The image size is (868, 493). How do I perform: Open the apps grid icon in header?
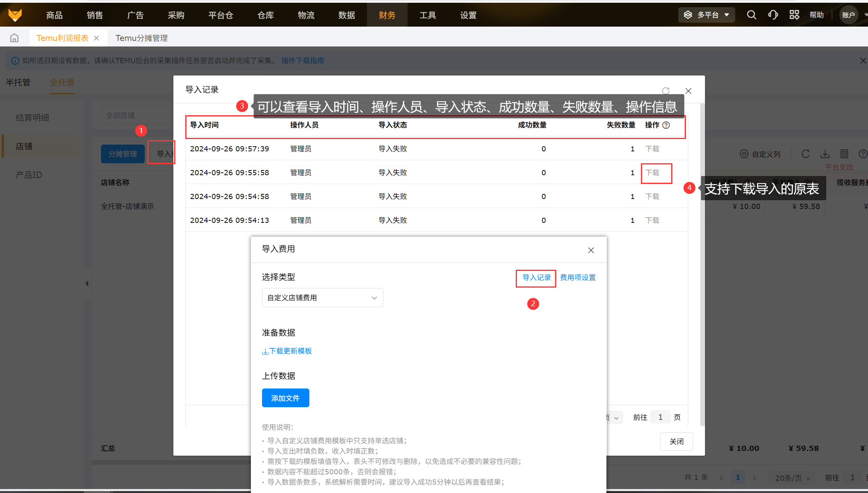click(x=794, y=15)
